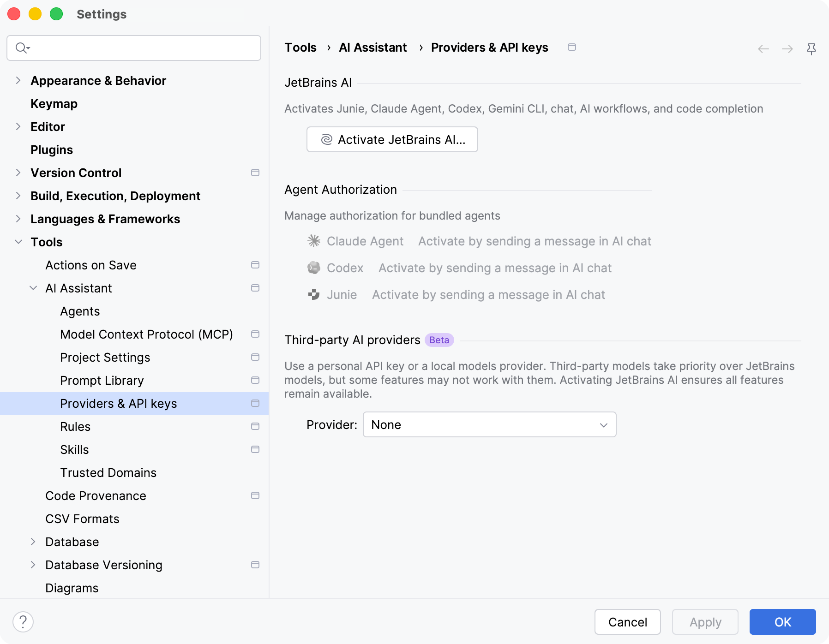Click Claude Agent label text
This screenshot has height=644, width=829.
point(365,241)
